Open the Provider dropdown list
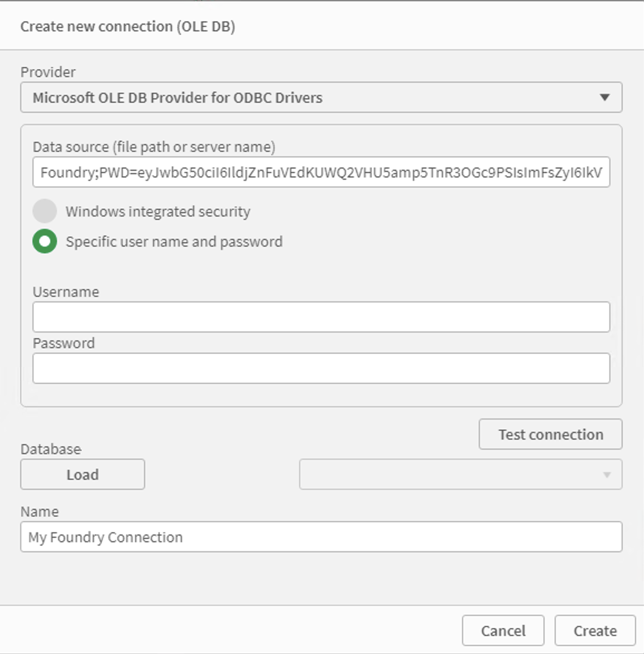The width and height of the screenshot is (644, 654). (321, 97)
